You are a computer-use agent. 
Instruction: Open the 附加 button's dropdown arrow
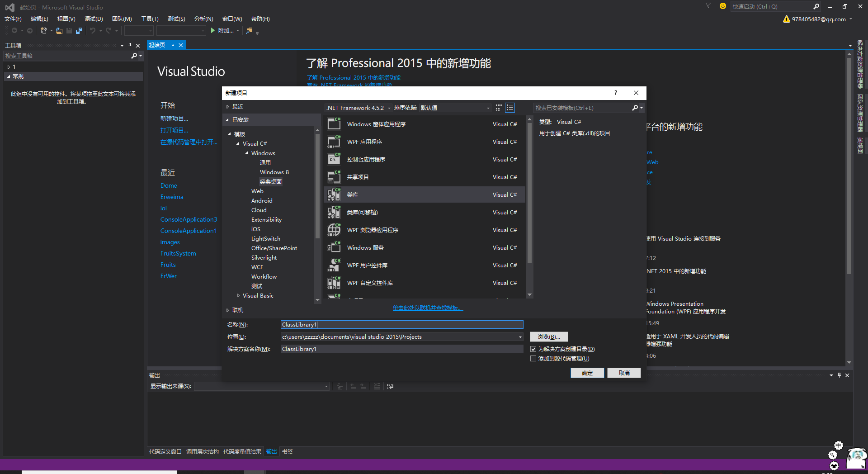238,31
